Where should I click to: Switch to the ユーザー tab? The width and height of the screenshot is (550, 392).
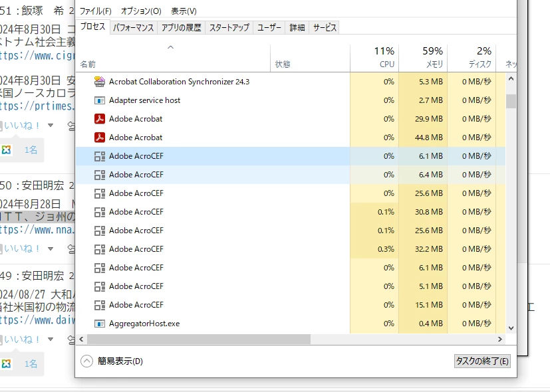269,28
